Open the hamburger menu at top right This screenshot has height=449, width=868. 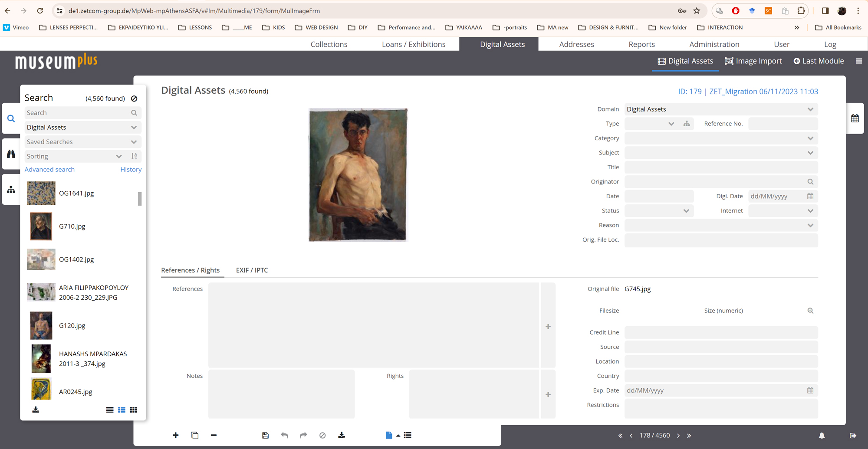(859, 61)
